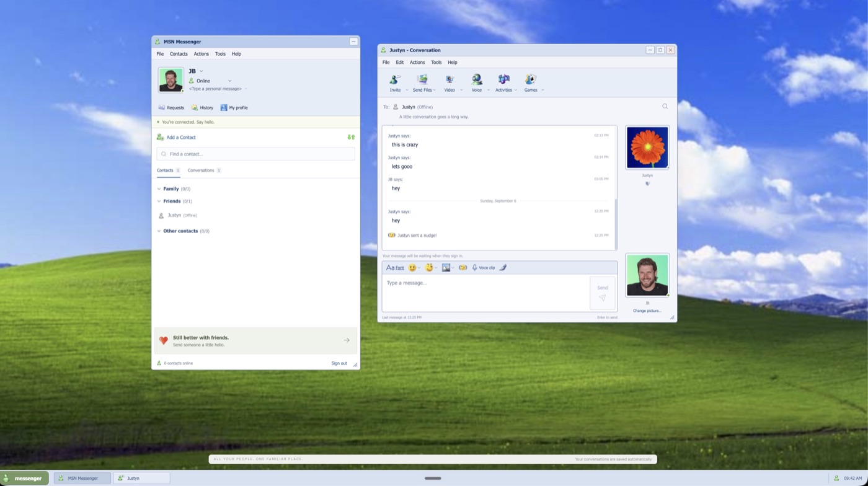Click the buddy icon beside To: Justyn

(x=396, y=107)
